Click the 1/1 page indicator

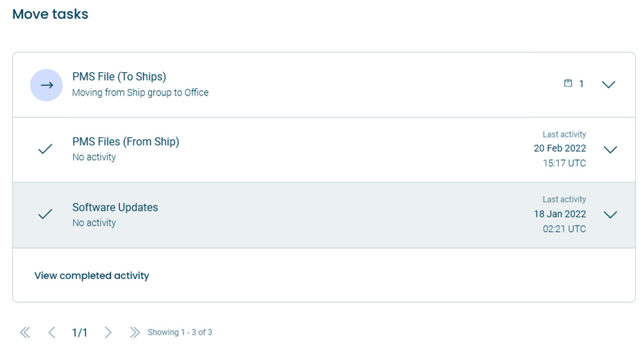(x=80, y=332)
